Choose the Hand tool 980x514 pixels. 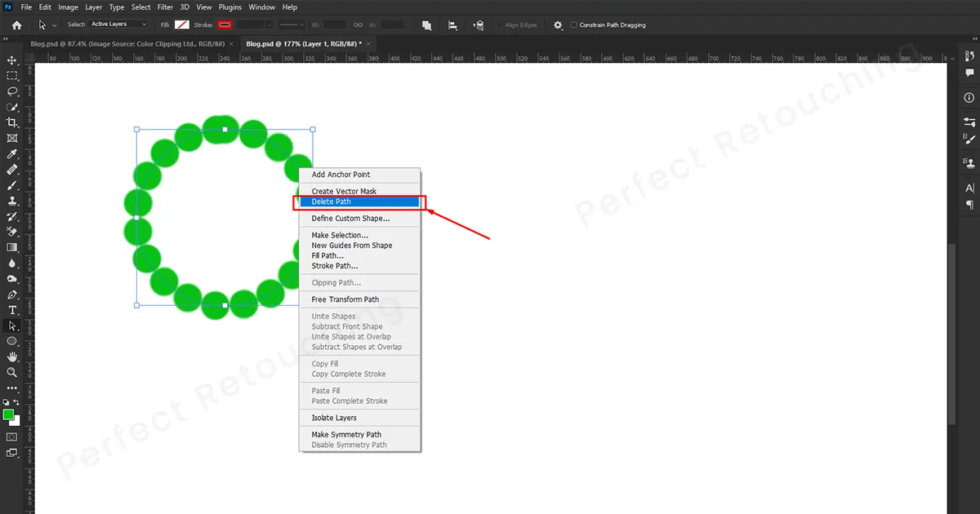(x=12, y=357)
